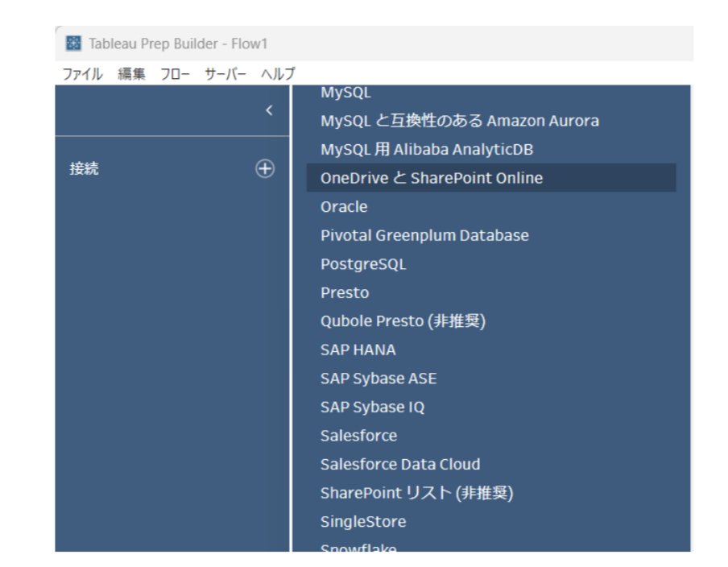The image size is (728, 567).
Task: Open the ヘルプ menu
Action: point(278,73)
